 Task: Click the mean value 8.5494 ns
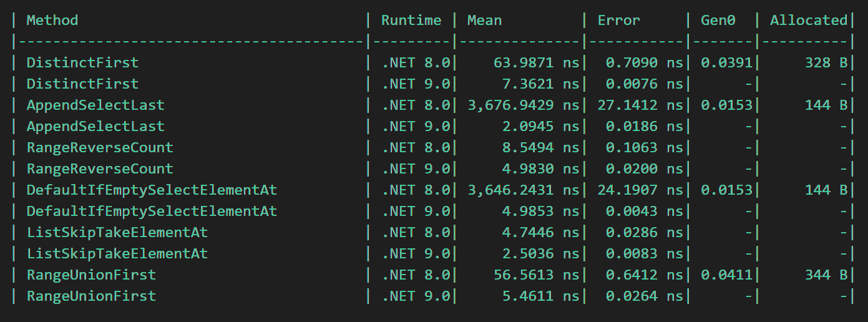tap(541, 147)
